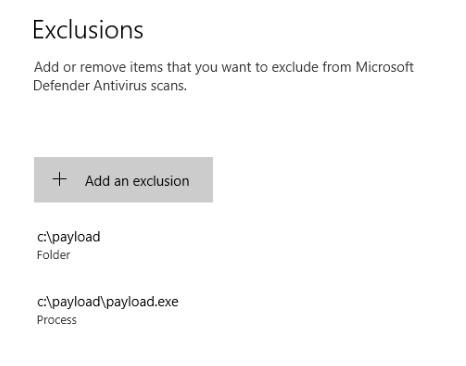Click the 'Add an exclusion' text label
Image resolution: width=466 pixels, height=366 pixels.
137,181
